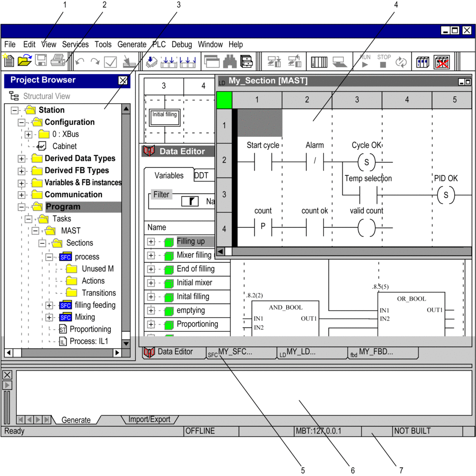The width and height of the screenshot is (476, 476).
Task: Click the binoculars search icon
Action: coord(230,62)
